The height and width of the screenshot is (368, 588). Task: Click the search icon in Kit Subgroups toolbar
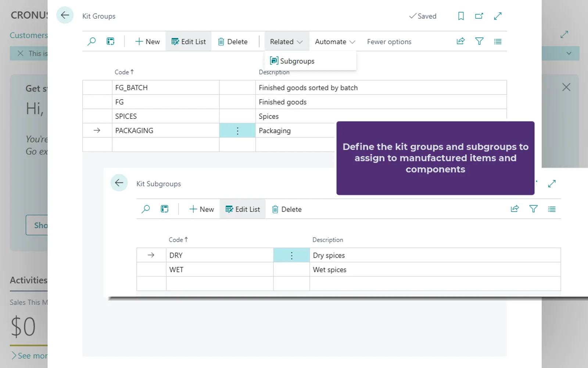(x=146, y=209)
